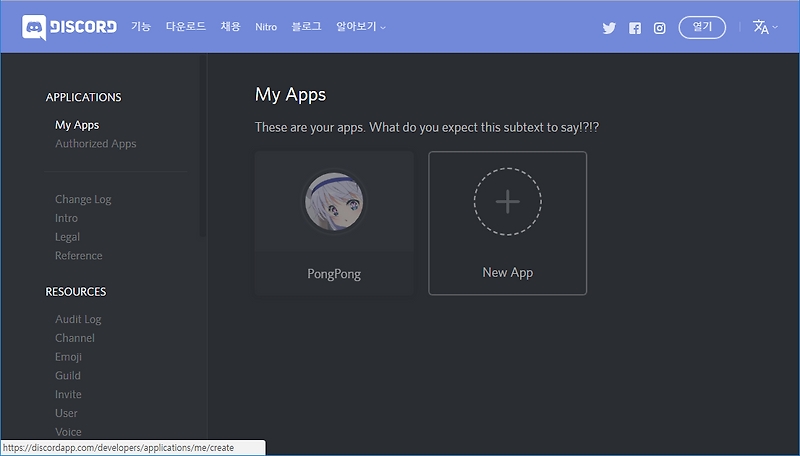Open Authorized Apps in the sidebar

pyautogui.click(x=95, y=144)
